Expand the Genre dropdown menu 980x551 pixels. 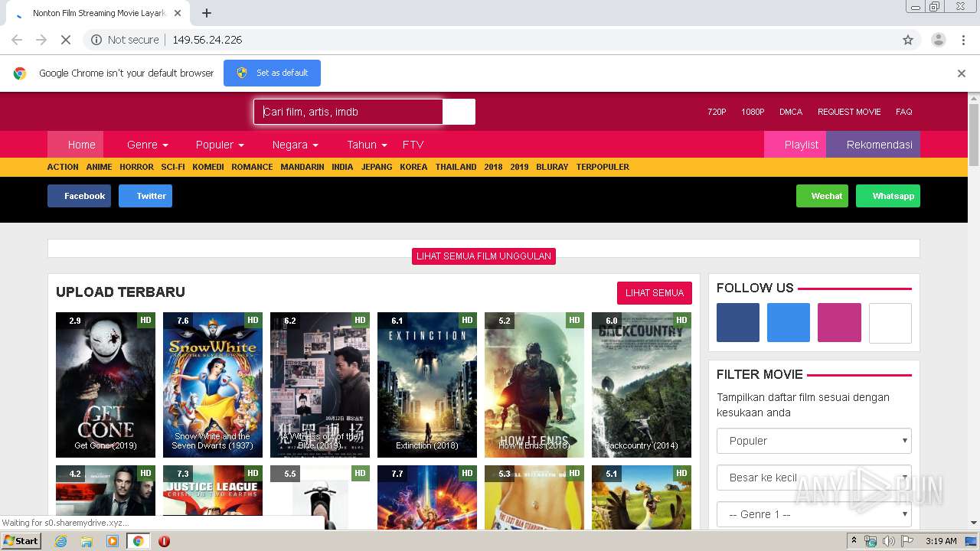pyautogui.click(x=147, y=145)
